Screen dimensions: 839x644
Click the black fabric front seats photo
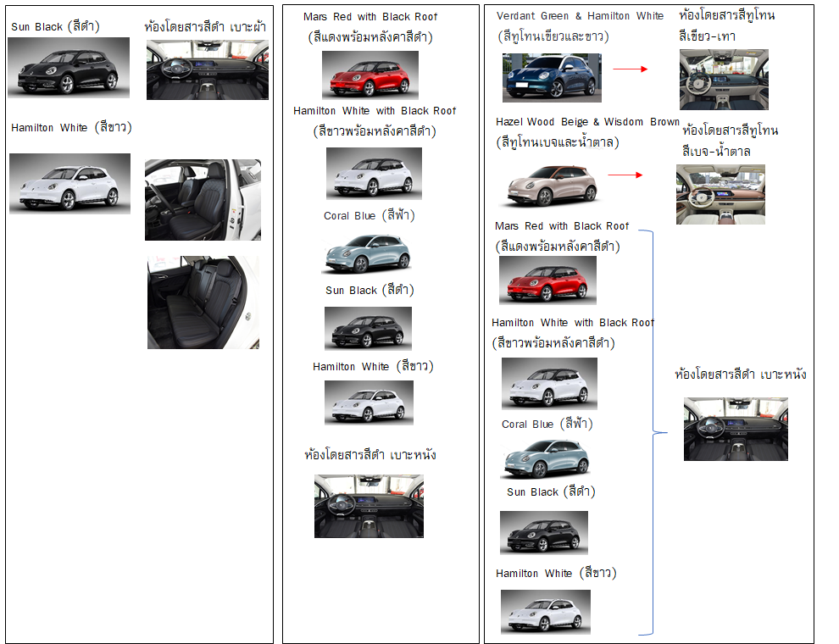(x=203, y=200)
